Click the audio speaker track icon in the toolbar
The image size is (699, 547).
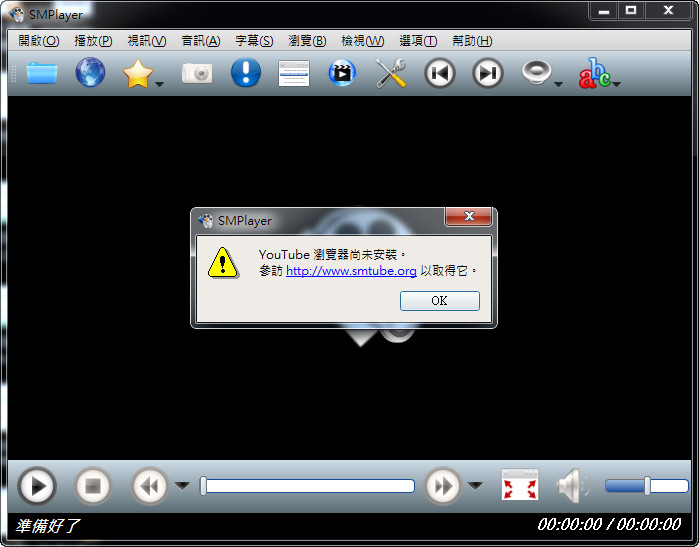(536, 72)
